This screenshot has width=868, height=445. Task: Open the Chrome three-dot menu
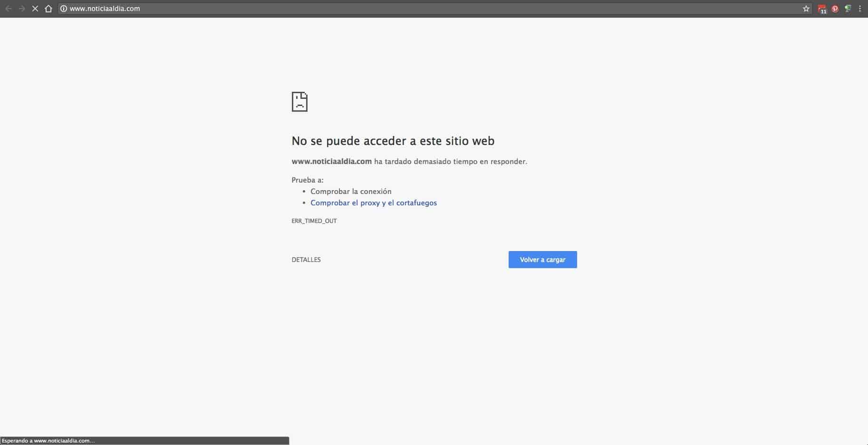860,9
